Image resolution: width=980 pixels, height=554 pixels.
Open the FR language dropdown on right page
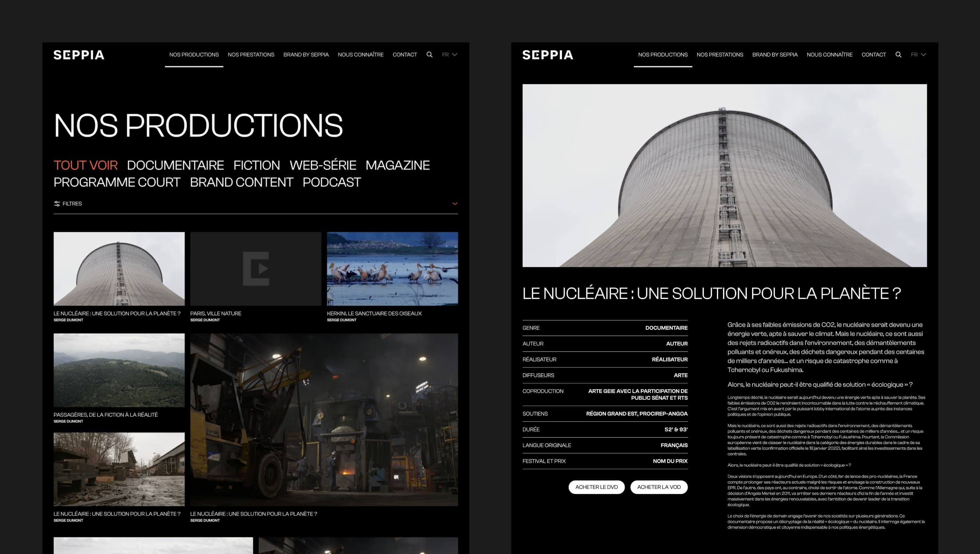coord(918,55)
